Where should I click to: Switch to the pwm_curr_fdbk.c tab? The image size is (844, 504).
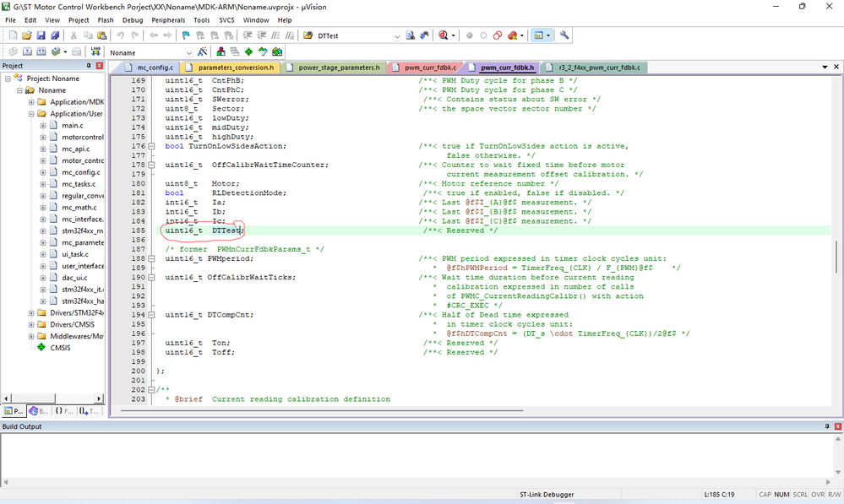pos(425,68)
